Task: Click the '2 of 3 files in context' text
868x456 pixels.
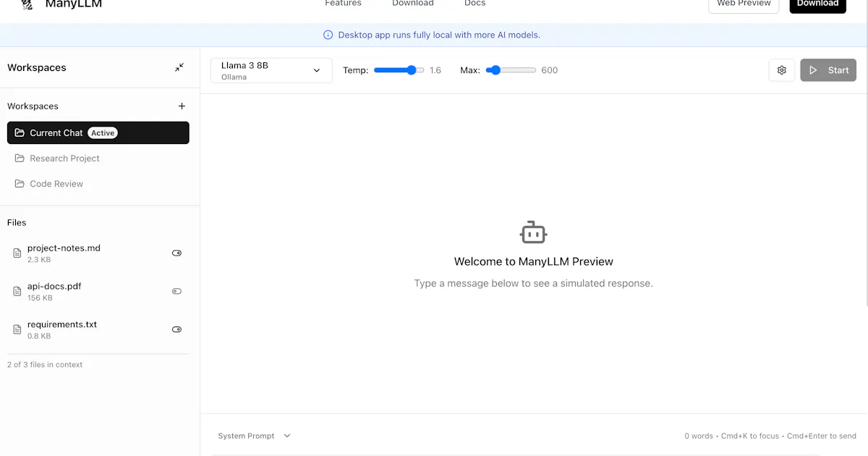Action: (x=45, y=365)
